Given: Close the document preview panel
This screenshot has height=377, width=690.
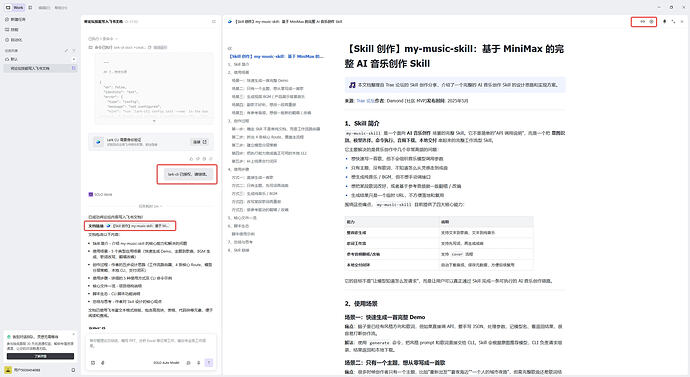Looking at the screenshot, I should (x=683, y=21).
